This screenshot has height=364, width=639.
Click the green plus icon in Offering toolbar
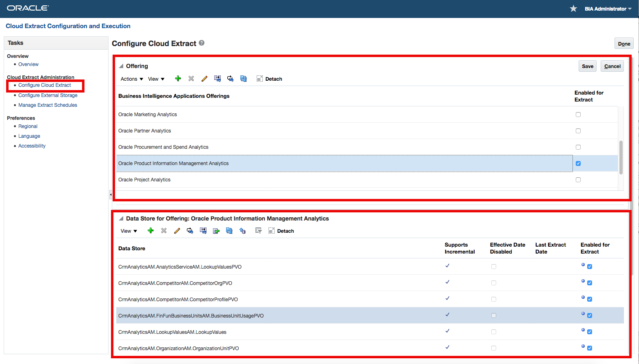click(x=178, y=79)
